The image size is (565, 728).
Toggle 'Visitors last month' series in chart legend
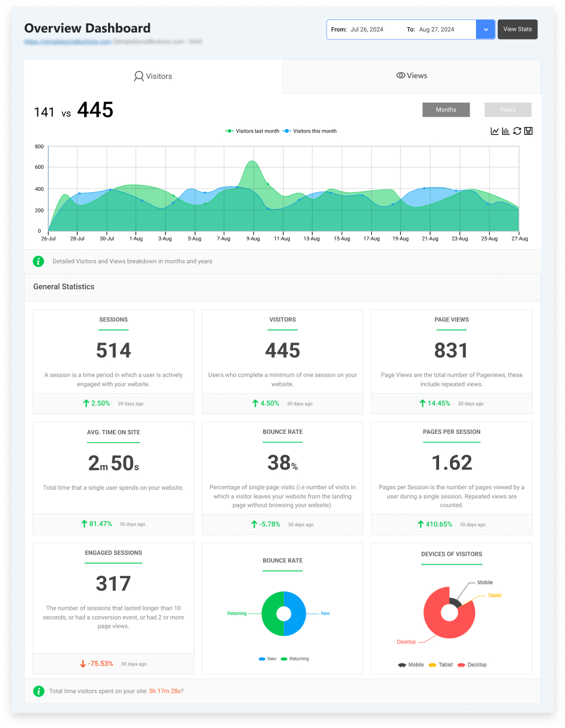252,131
